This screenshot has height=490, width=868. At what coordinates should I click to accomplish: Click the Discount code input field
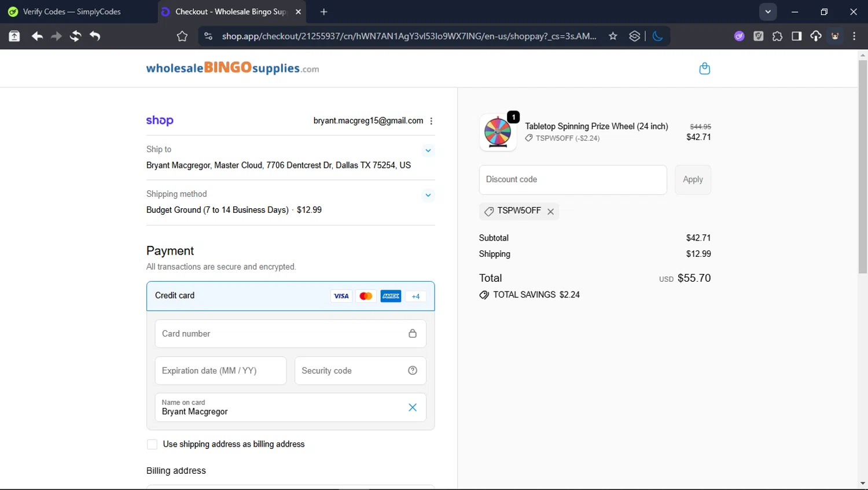point(573,180)
